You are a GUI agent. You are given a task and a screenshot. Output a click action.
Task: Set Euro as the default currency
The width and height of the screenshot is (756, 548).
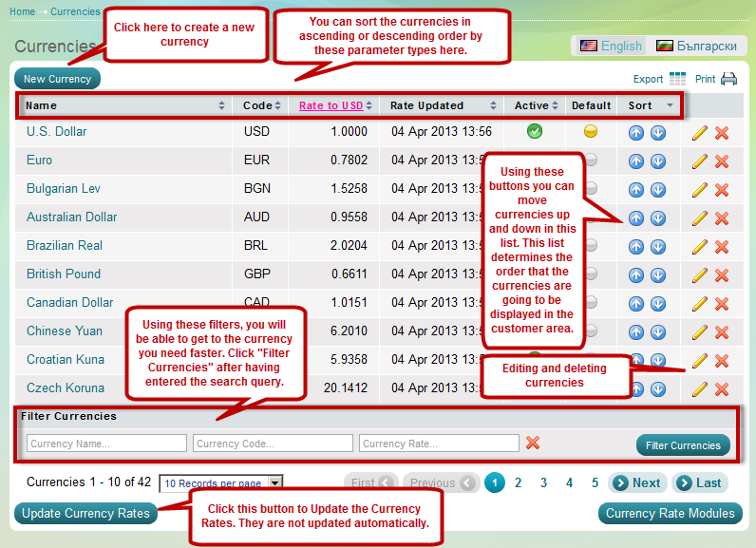(x=591, y=161)
